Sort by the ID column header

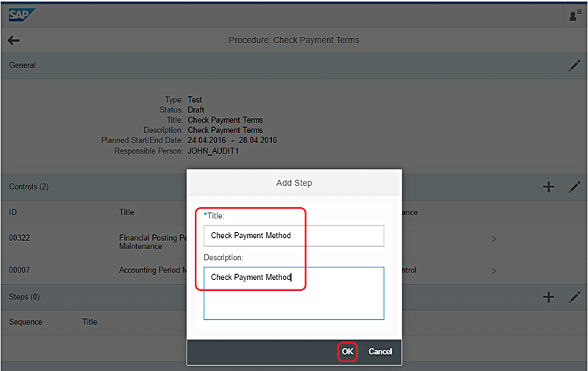(x=13, y=212)
